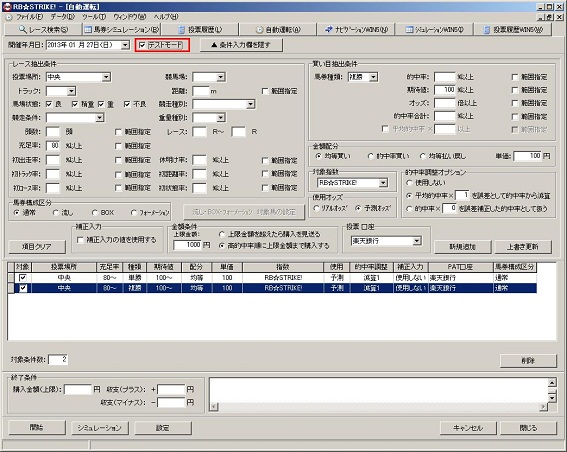Toggle 対象 checkbox in the 複勝 row
567x452 pixels.
click(x=23, y=288)
